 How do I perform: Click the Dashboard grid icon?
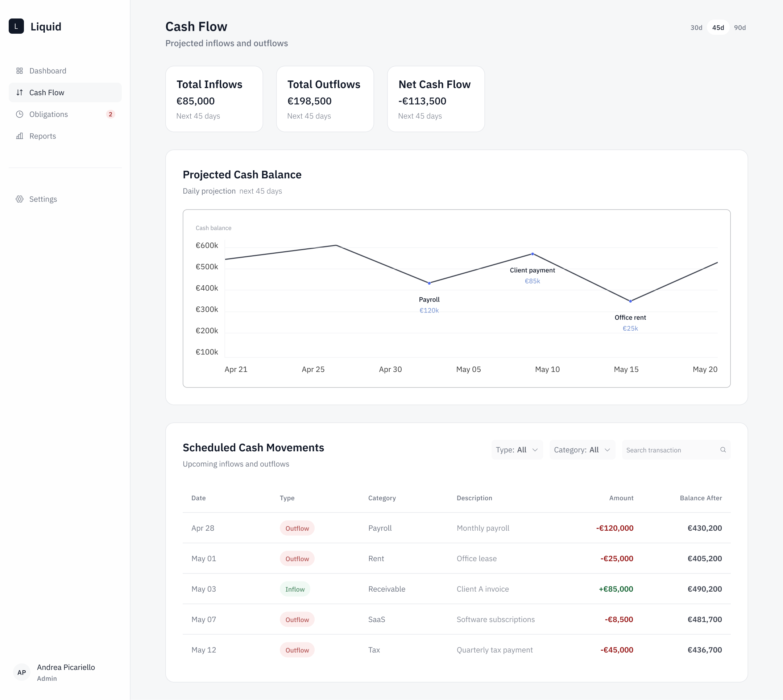20,71
